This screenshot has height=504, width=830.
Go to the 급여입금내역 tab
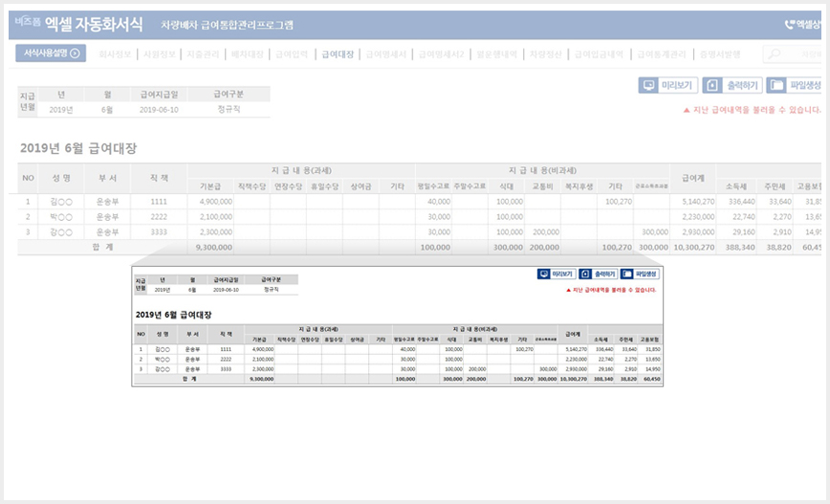[599, 54]
